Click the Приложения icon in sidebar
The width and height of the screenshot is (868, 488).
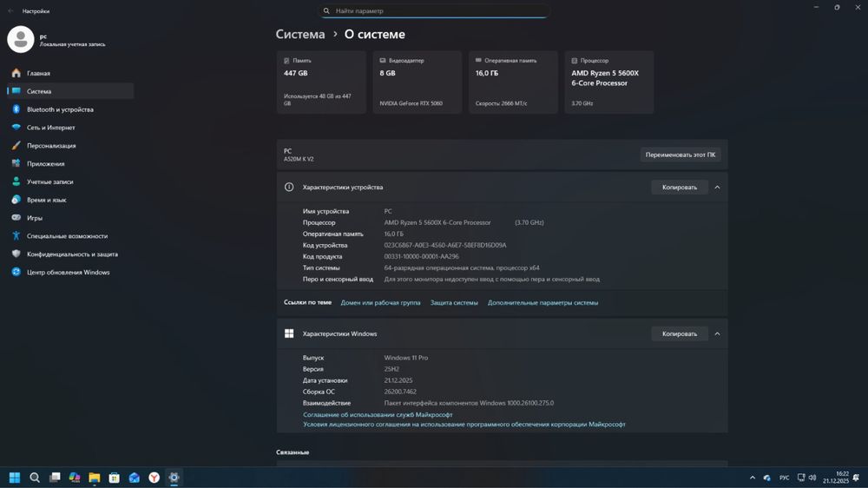[16, 163]
